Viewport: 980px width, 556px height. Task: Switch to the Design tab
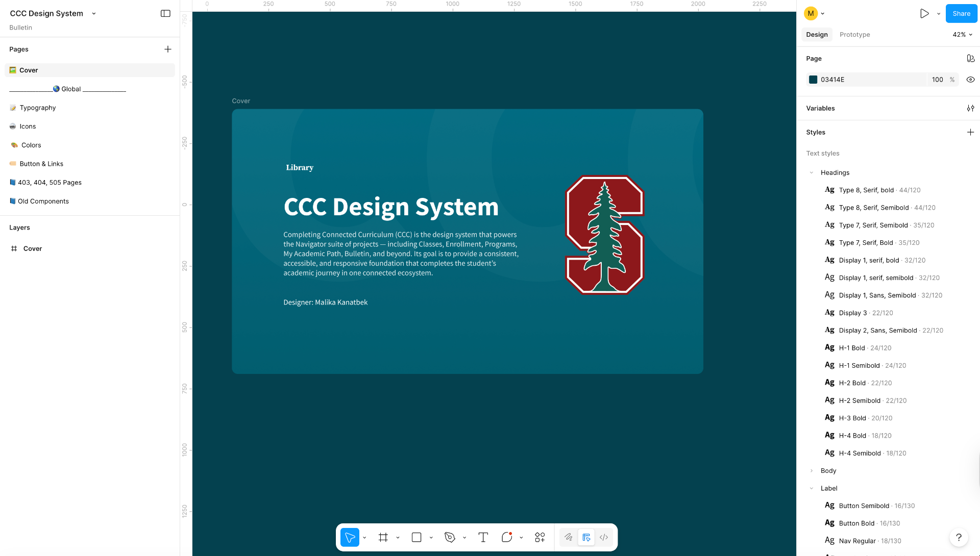817,35
